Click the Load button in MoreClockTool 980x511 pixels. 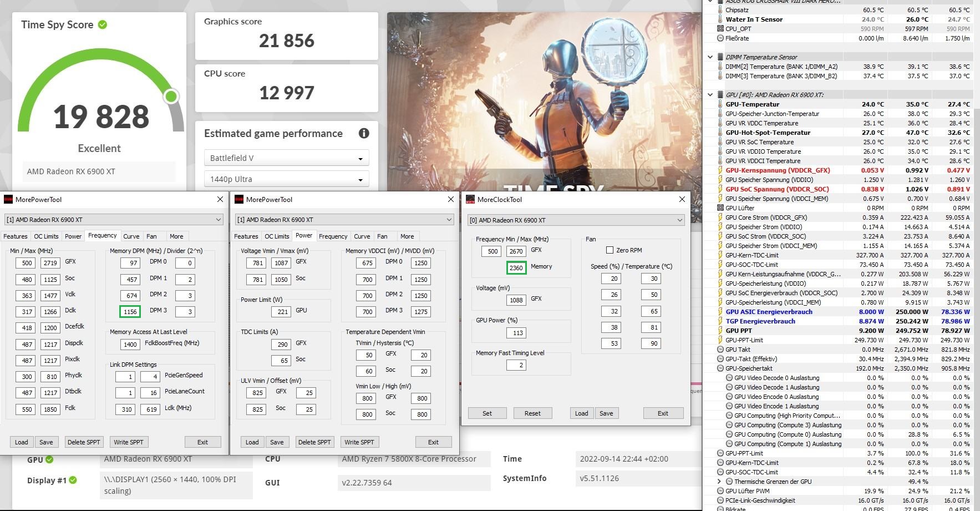[x=582, y=413]
